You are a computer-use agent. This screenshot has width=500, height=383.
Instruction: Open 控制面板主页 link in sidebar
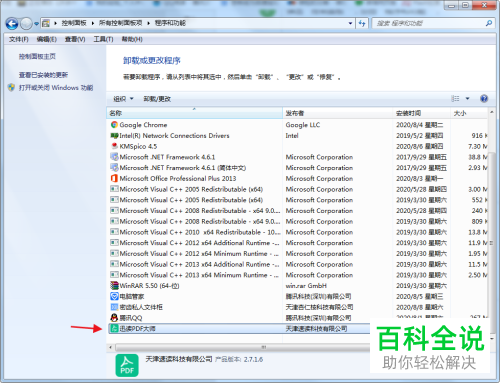pyautogui.click(x=37, y=56)
